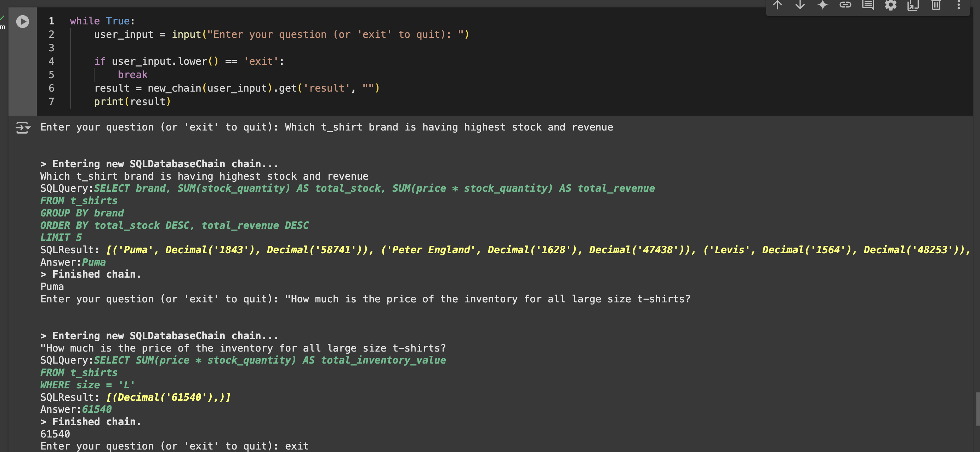The height and width of the screenshot is (452, 980).
Task: Add a comment to the cell
Action: pos(868,5)
